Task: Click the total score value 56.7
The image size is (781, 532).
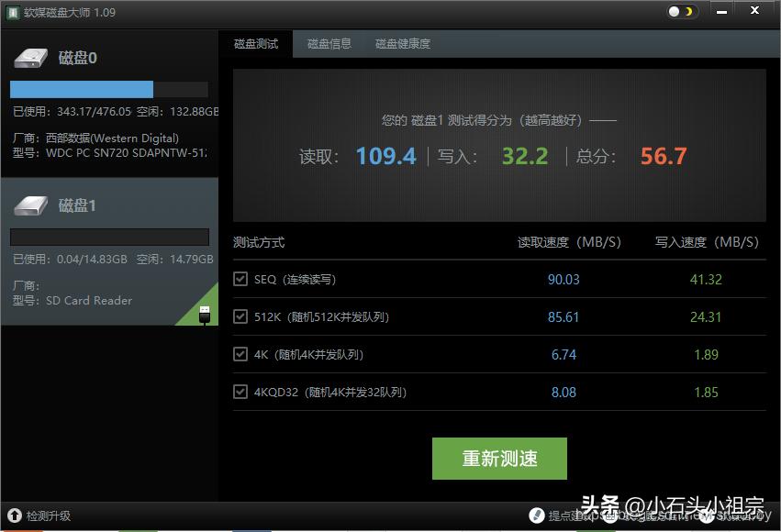Action: tap(664, 156)
